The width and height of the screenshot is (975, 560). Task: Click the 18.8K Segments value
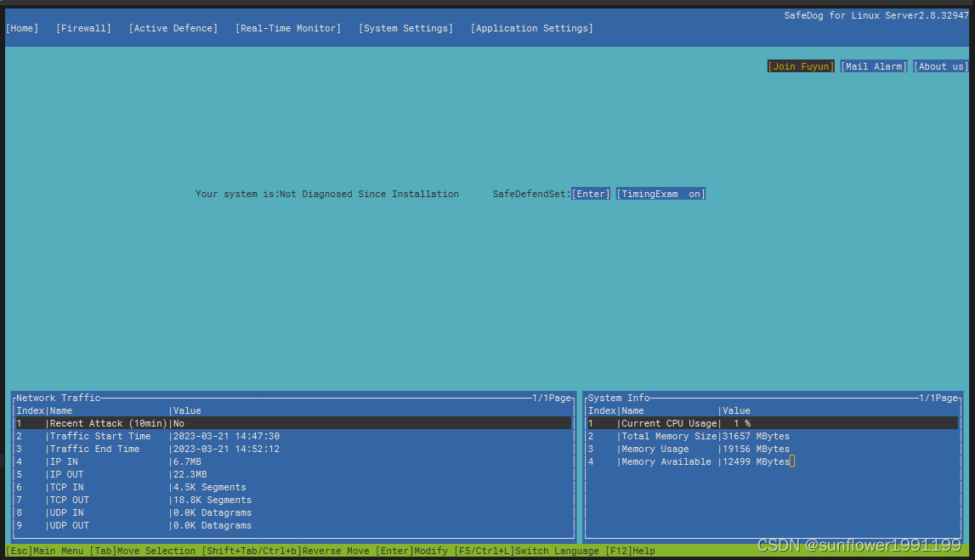click(x=212, y=500)
